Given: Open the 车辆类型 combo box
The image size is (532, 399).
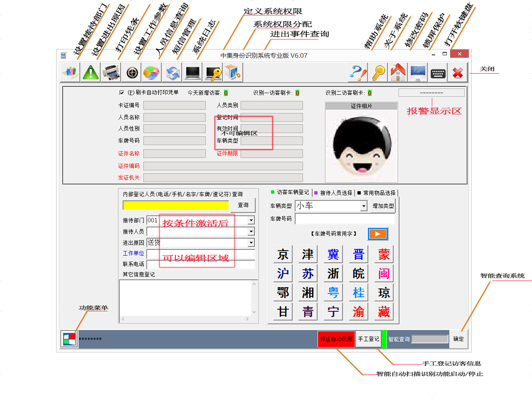Looking at the screenshot, I should pyautogui.click(x=331, y=206).
